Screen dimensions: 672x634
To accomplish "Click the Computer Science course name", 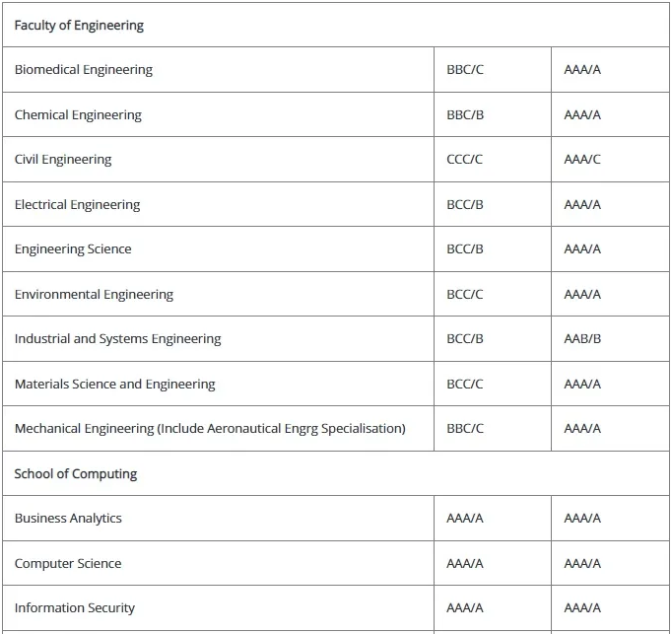I will [68, 563].
